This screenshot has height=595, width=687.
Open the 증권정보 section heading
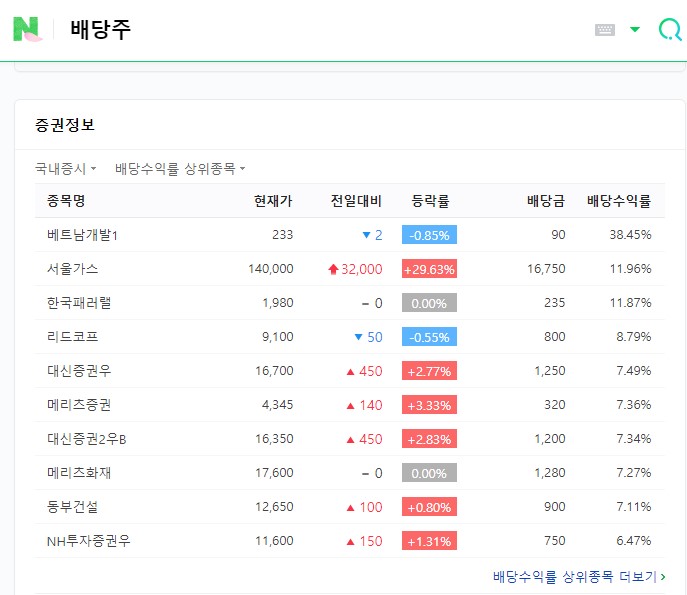point(65,125)
